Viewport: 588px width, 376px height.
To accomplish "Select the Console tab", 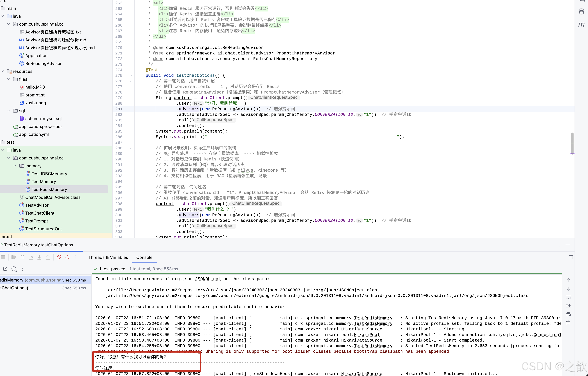I will [x=144, y=257].
